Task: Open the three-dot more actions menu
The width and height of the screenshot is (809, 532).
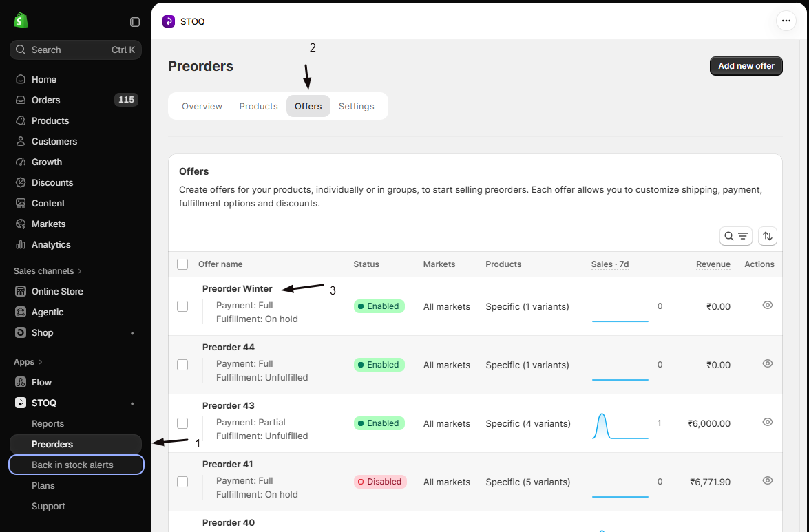Action: click(x=786, y=21)
